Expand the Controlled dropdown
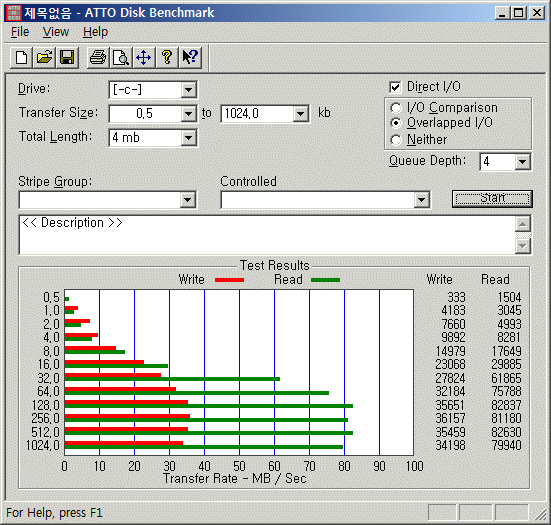This screenshot has height=525, width=551. pyautogui.click(x=421, y=200)
